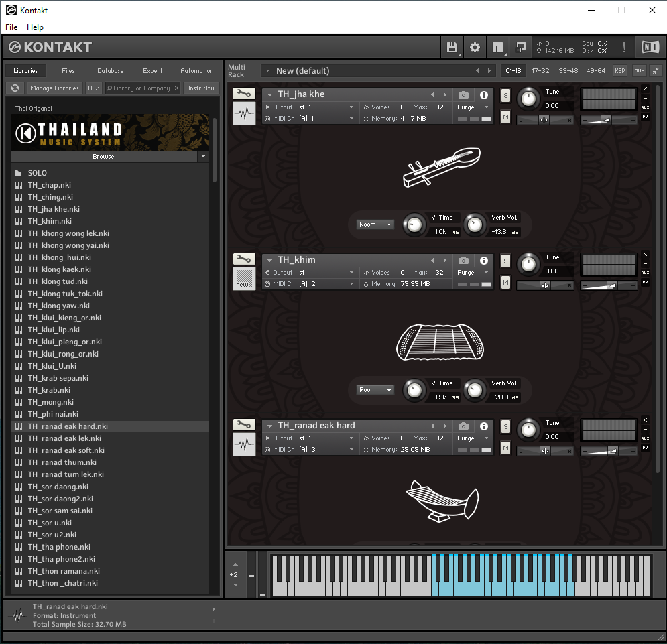
Task: Remove TH_jha khe with its X icon
Action: click(x=646, y=89)
